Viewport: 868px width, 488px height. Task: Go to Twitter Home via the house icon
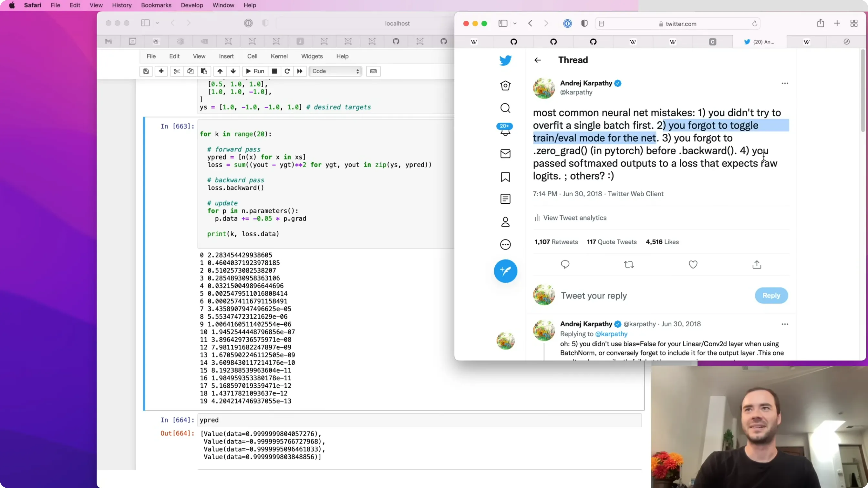point(505,86)
